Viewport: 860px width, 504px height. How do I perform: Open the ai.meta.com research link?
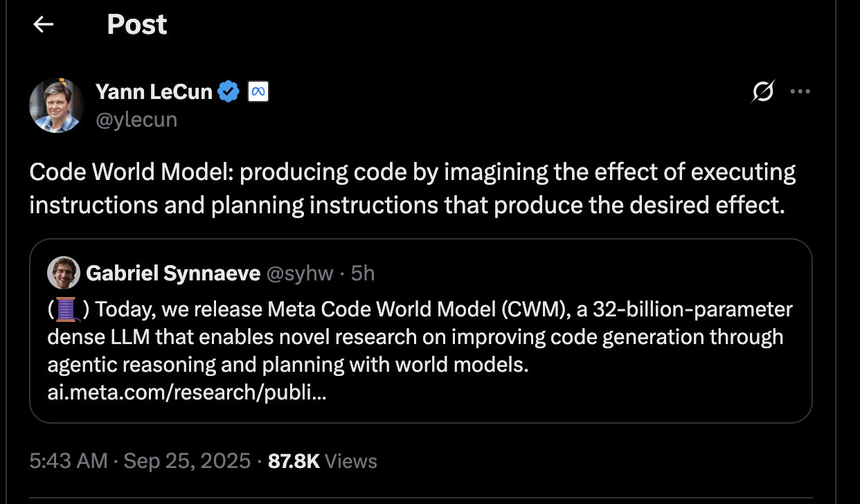click(x=187, y=393)
